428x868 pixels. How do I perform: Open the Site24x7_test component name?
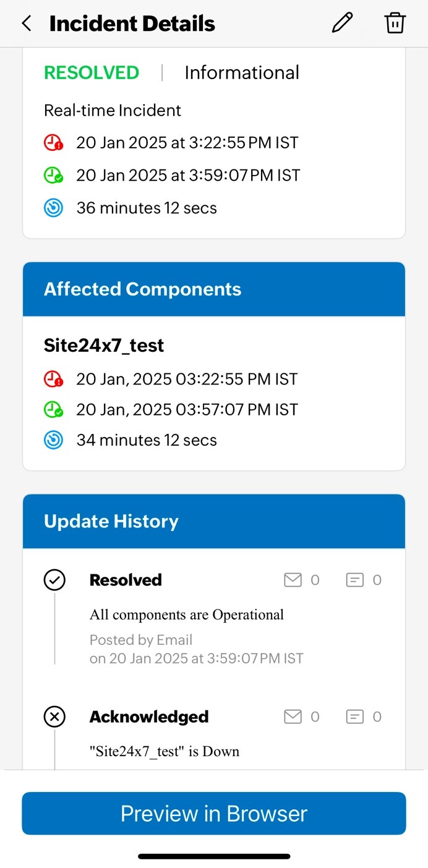[104, 346]
